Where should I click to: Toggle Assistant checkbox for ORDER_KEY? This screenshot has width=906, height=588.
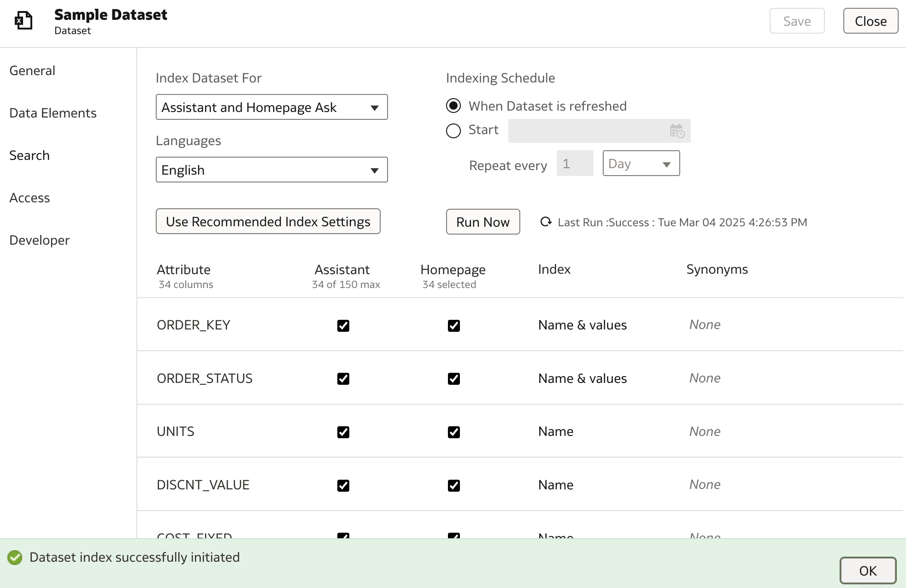[343, 326]
